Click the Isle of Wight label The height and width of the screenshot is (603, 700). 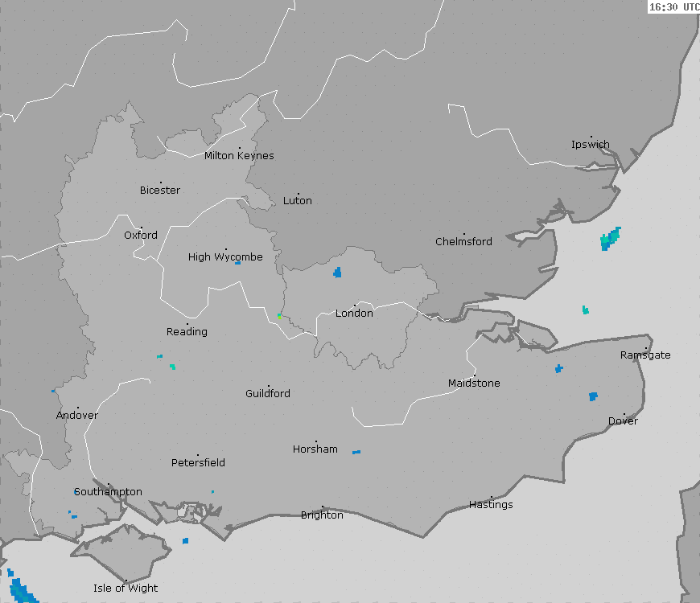[x=126, y=588]
